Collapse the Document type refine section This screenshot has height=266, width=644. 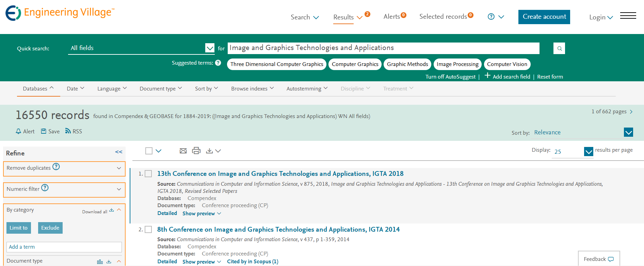tap(119, 261)
